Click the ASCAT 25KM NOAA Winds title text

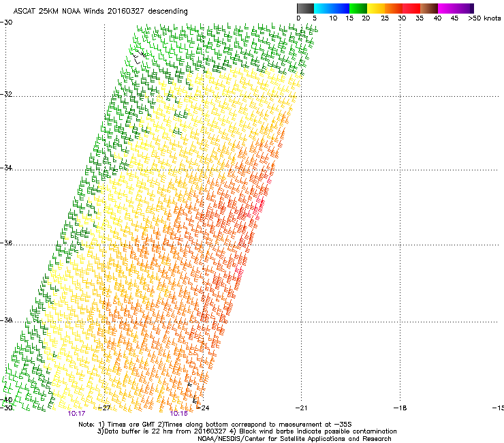coord(100,12)
